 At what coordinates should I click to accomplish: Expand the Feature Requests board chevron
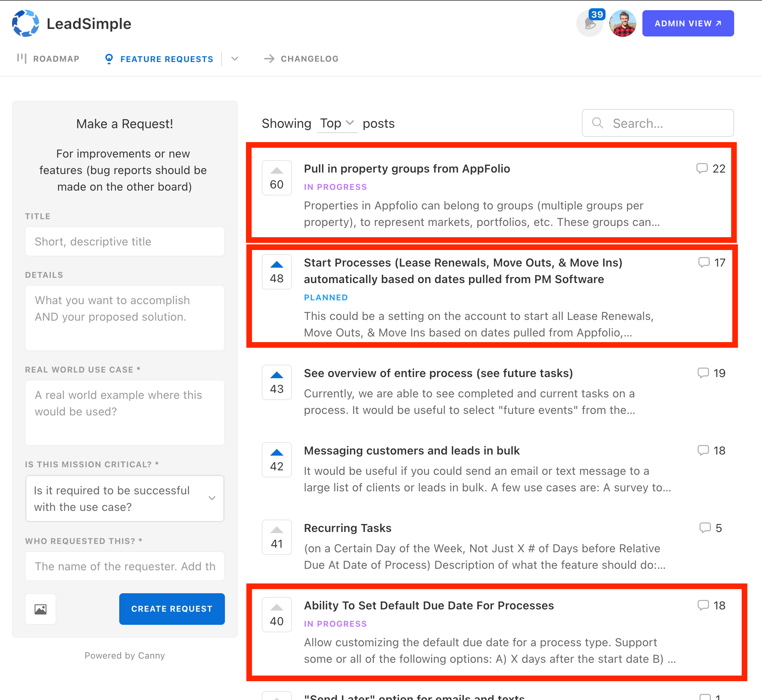235,59
